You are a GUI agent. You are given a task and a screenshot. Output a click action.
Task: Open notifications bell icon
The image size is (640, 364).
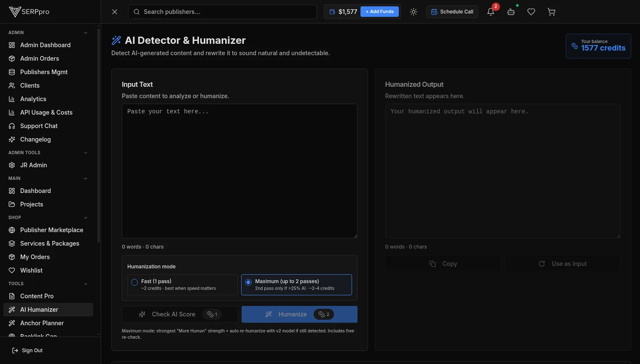(x=491, y=12)
